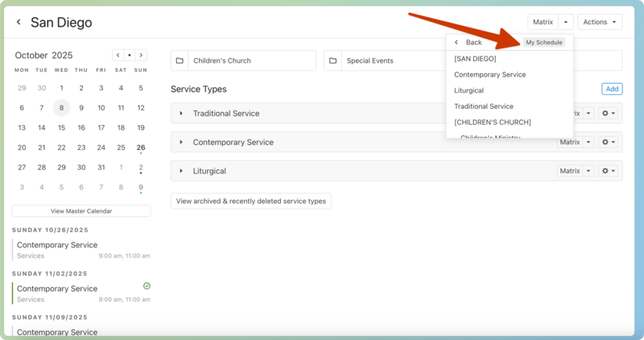Expand the Traditional Service row
The height and width of the screenshot is (340, 644).
(x=182, y=114)
